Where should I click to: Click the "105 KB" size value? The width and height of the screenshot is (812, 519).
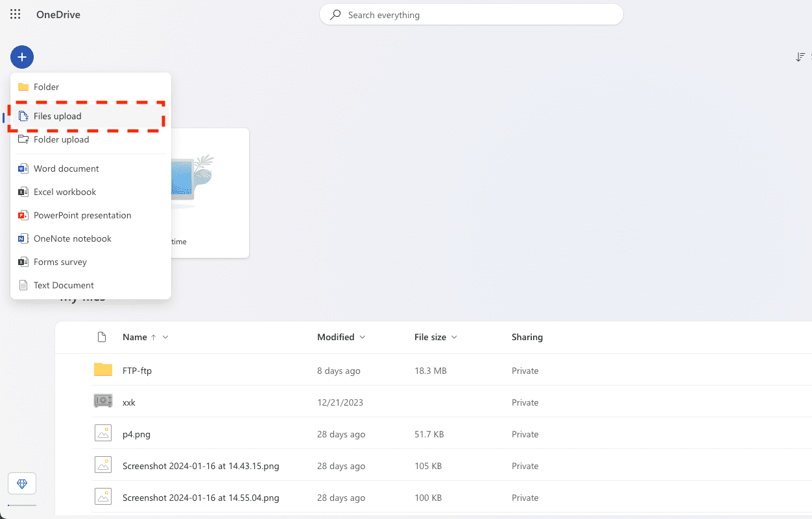pos(428,466)
